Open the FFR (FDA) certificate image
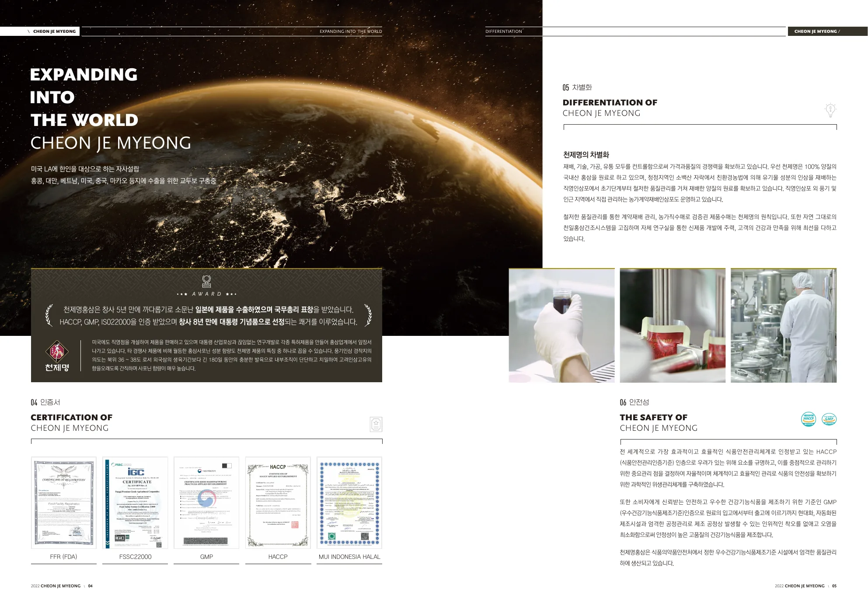The image size is (868, 614). pos(64,502)
